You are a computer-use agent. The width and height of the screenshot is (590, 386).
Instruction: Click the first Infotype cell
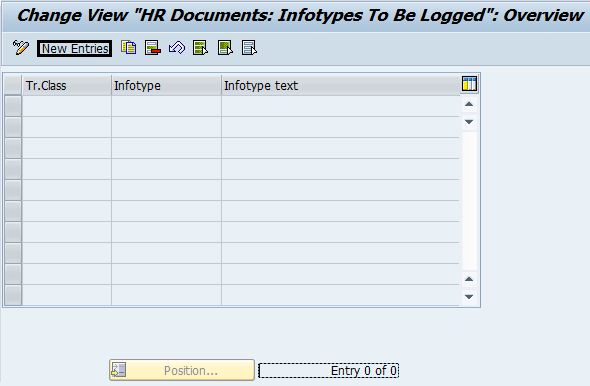pos(166,106)
